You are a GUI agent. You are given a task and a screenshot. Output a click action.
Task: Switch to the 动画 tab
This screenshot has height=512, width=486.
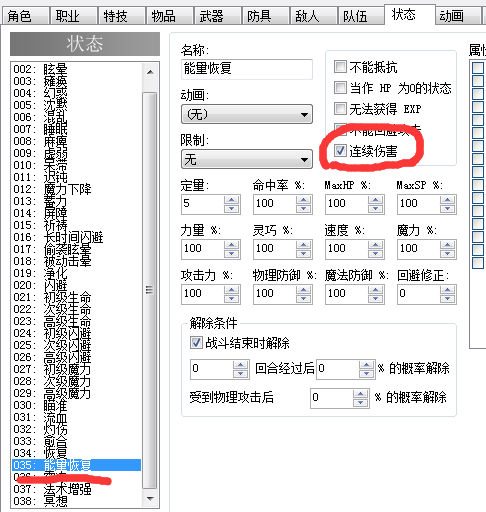point(458,16)
